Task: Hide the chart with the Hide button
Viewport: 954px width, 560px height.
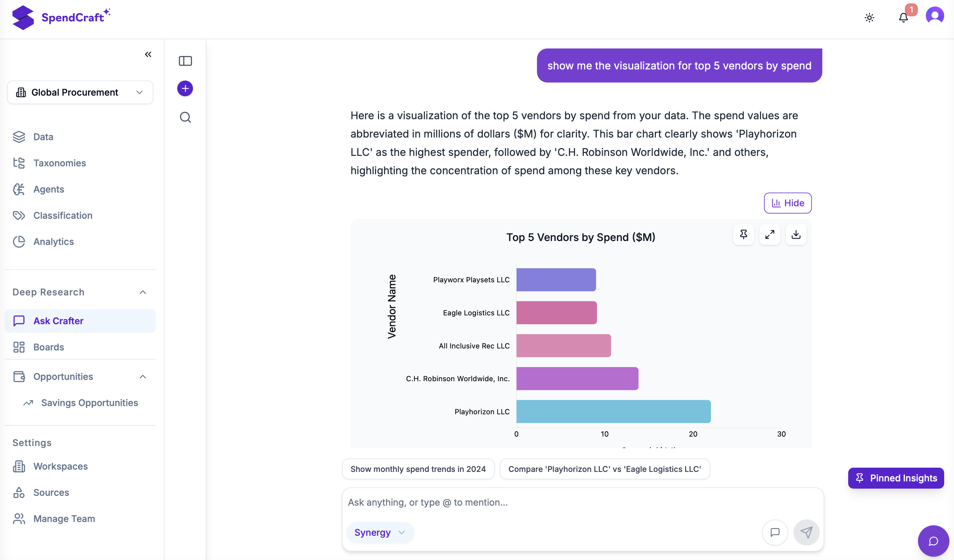Action: coord(788,203)
